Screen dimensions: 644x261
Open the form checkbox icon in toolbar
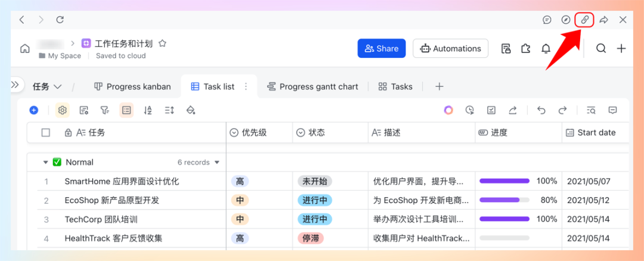491,110
